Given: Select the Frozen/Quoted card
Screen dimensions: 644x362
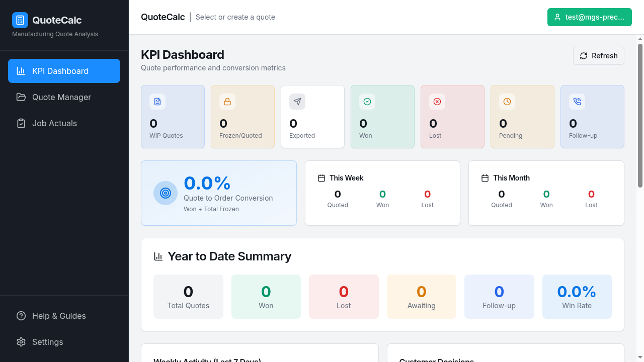Looking at the screenshot, I should (243, 117).
